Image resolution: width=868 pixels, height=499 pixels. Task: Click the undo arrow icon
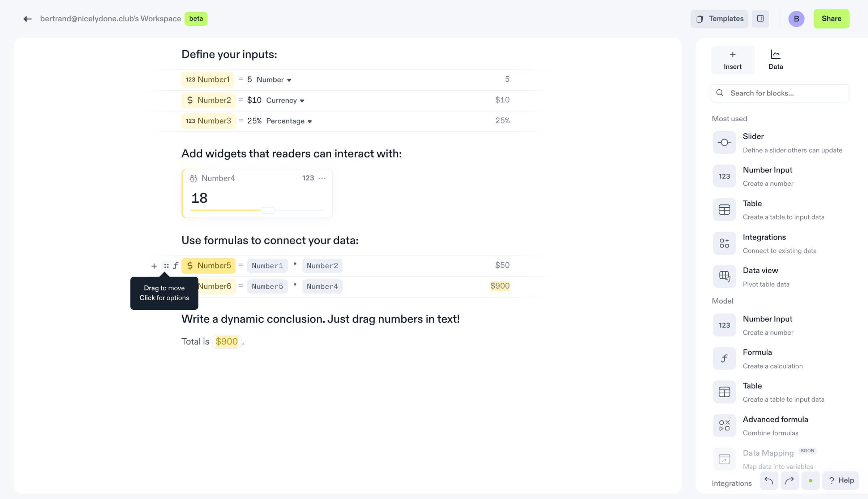[x=769, y=481]
